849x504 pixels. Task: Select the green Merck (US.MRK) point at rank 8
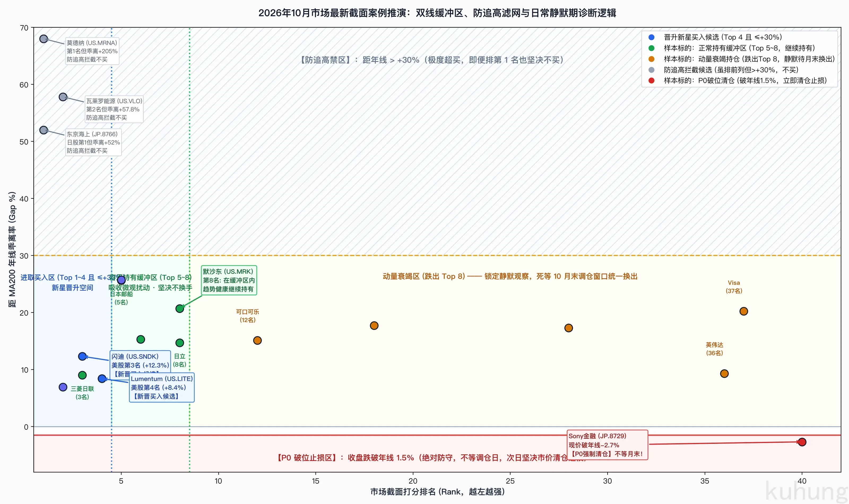click(180, 309)
